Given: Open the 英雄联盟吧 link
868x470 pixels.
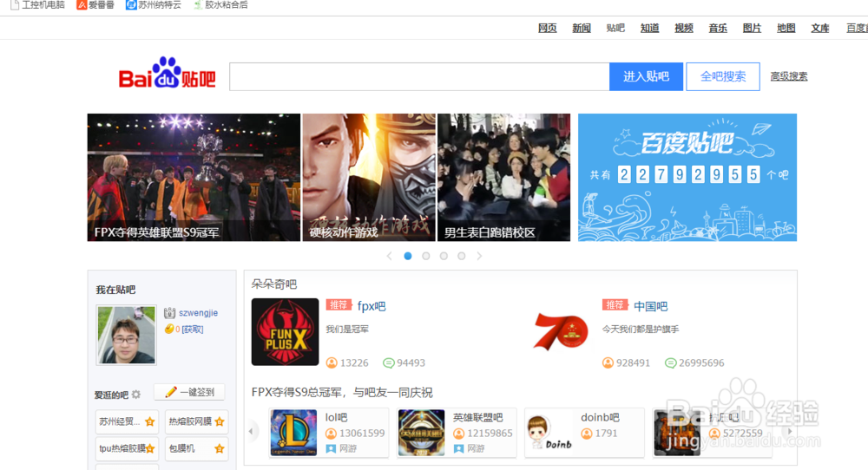Looking at the screenshot, I should [477, 417].
